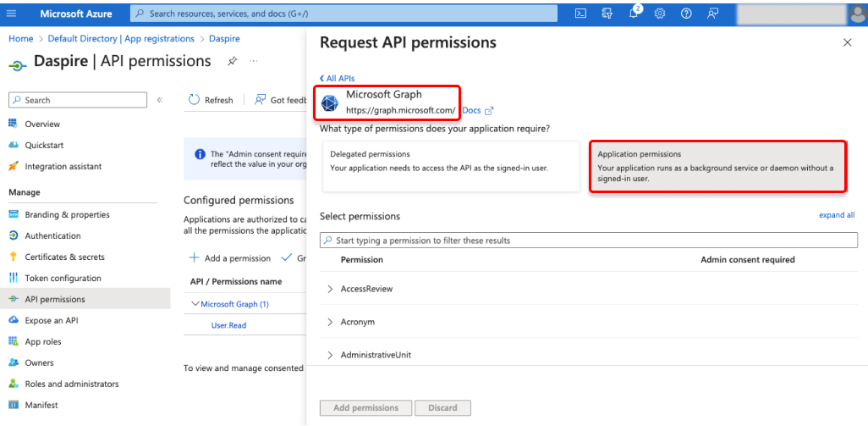Image resolution: width=868 pixels, height=426 pixels.
Task: Click Home in the breadcrumb
Action: click(x=20, y=39)
